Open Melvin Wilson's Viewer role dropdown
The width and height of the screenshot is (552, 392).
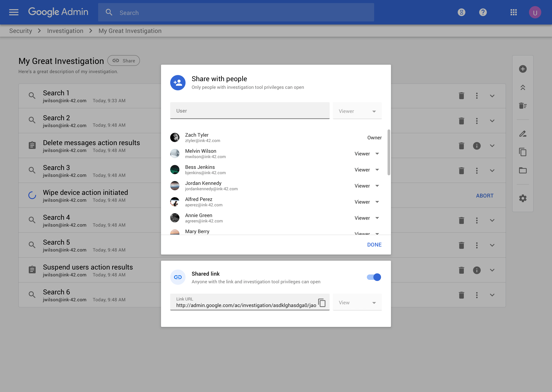click(367, 154)
